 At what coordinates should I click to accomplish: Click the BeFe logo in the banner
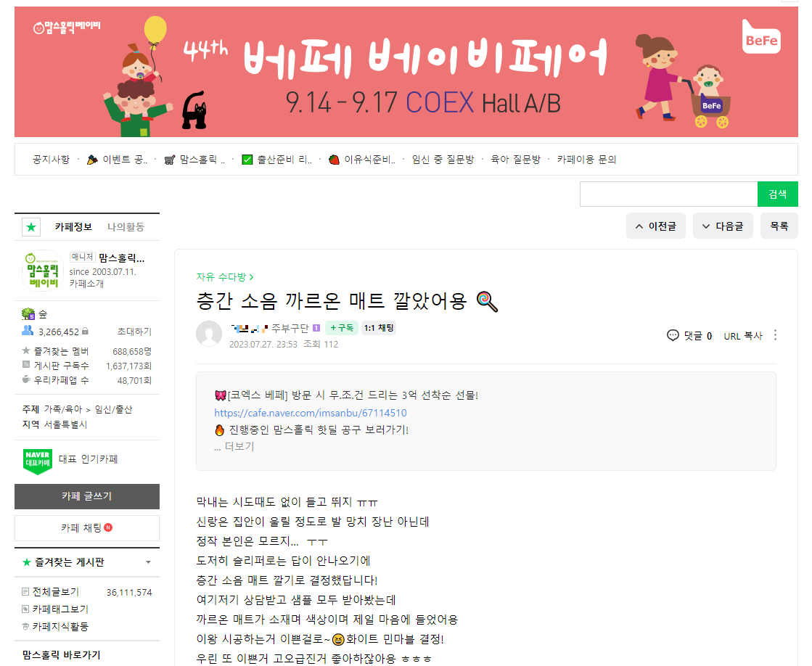coord(761,38)
